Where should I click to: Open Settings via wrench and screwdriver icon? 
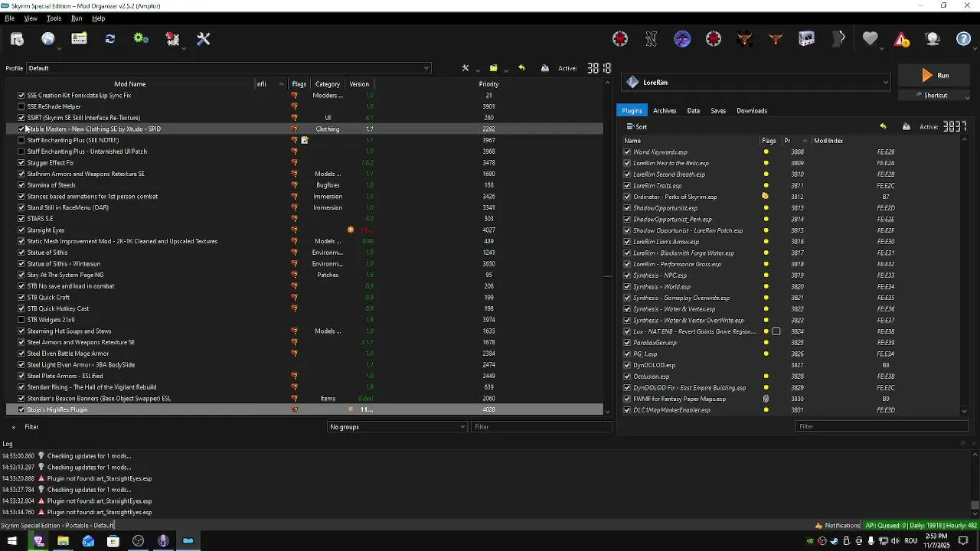204,39
